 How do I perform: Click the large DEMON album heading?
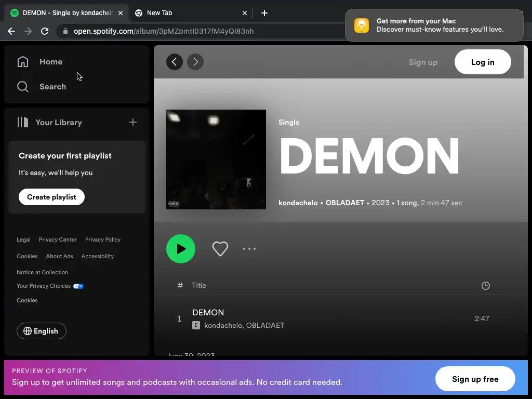[x=369, y=156]
